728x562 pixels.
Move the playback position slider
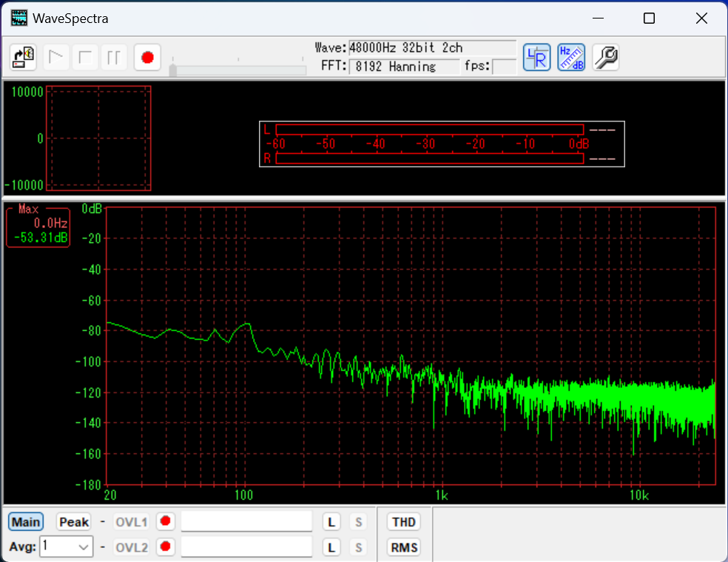[172, 70]
